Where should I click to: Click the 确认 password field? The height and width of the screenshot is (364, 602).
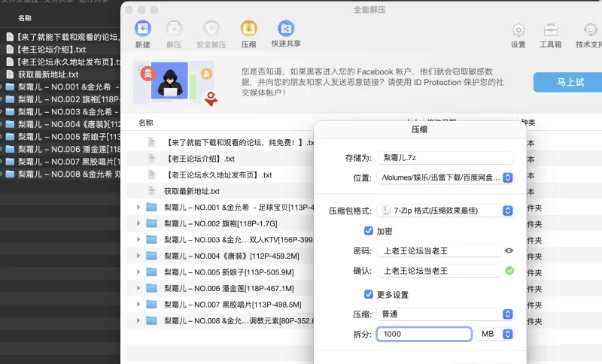439,271
